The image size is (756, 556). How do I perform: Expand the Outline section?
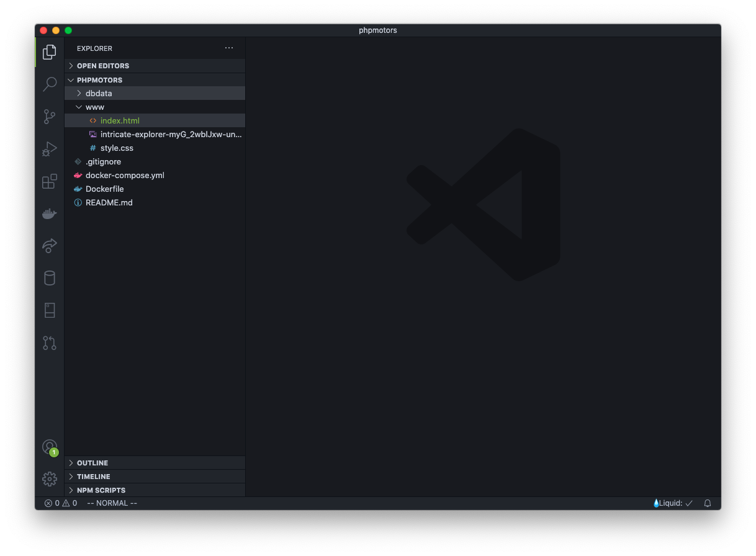tap(155, 463)
